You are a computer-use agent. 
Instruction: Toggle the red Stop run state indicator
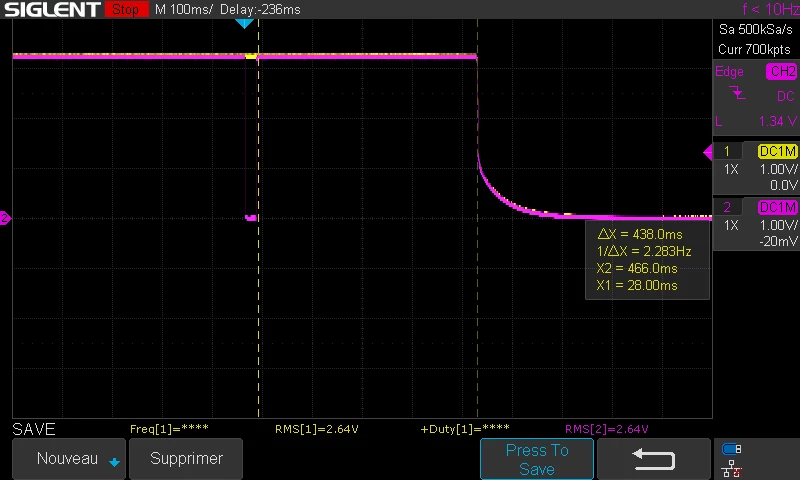tap(126, 9)
